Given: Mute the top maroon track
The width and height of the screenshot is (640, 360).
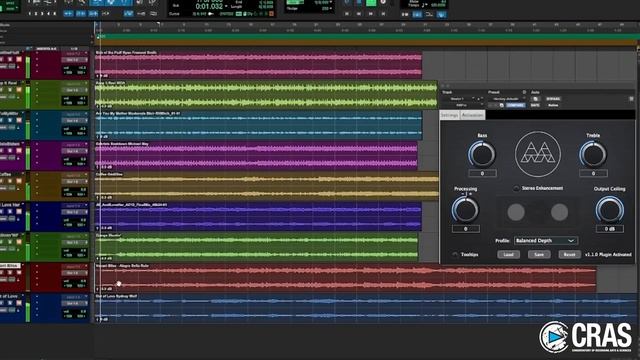Looking at the screenshot, I should click(19, 60).
